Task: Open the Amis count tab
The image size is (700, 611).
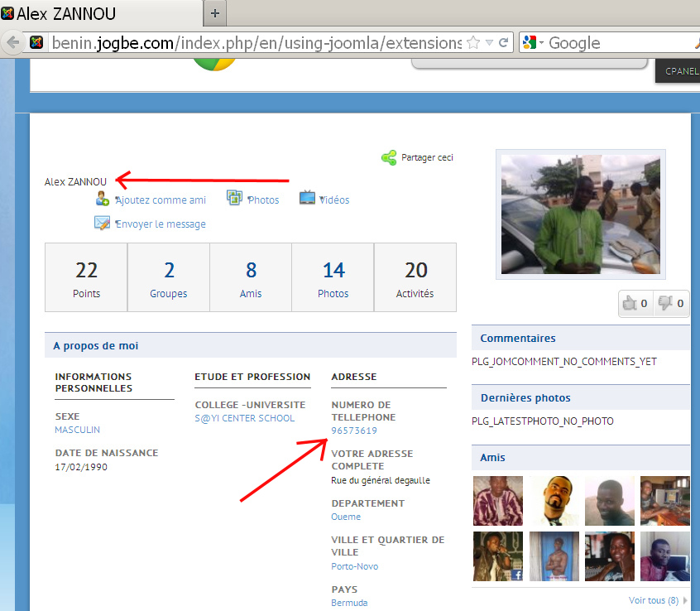Action: pos(251,277)
